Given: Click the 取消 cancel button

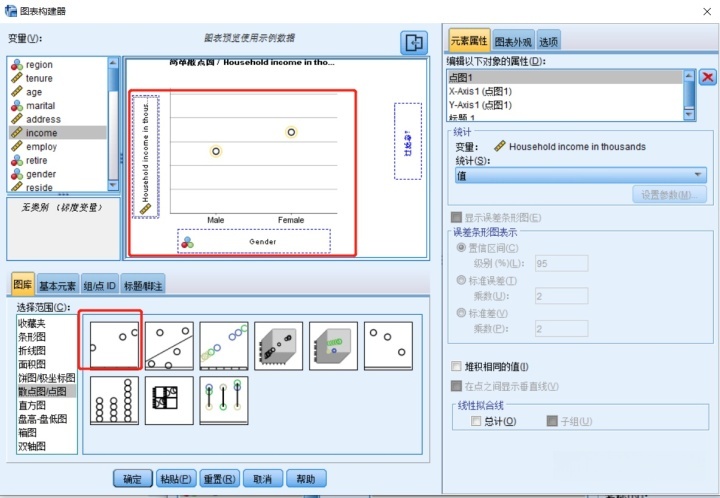Looking at the screenshot, I should click(263, 479).
